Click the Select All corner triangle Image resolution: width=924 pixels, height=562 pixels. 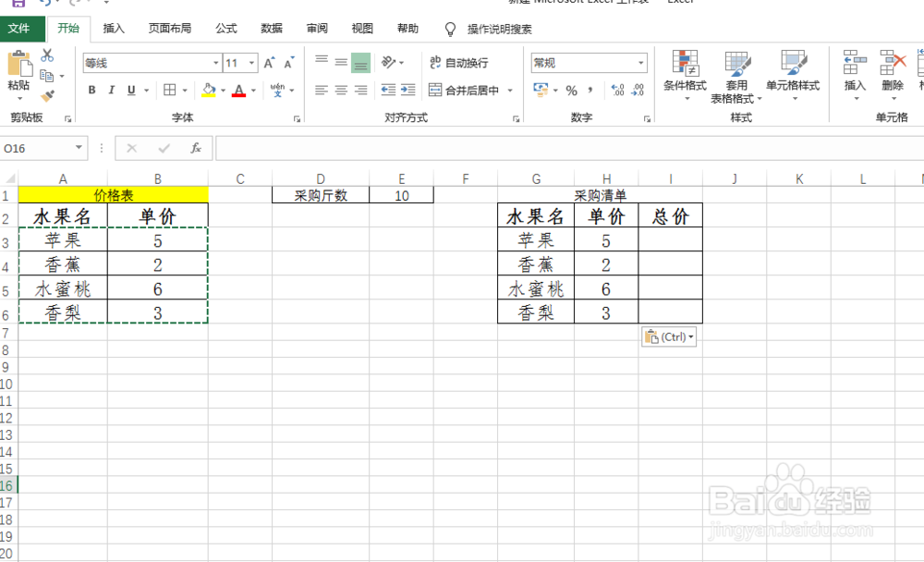[x=9, y=178]
